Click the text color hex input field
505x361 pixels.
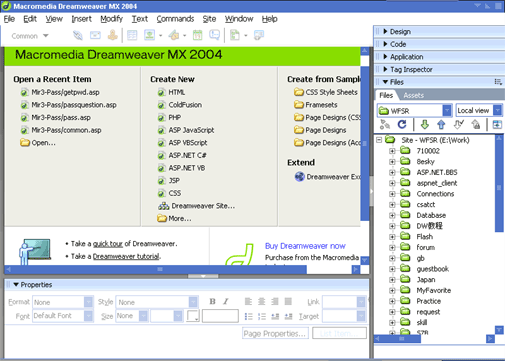pos(220,316)
